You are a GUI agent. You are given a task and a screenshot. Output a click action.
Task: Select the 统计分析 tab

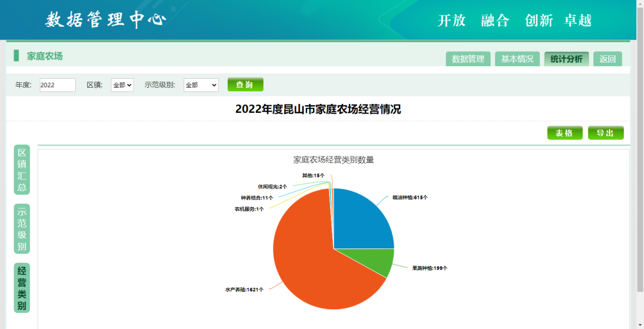pos(566,59)
